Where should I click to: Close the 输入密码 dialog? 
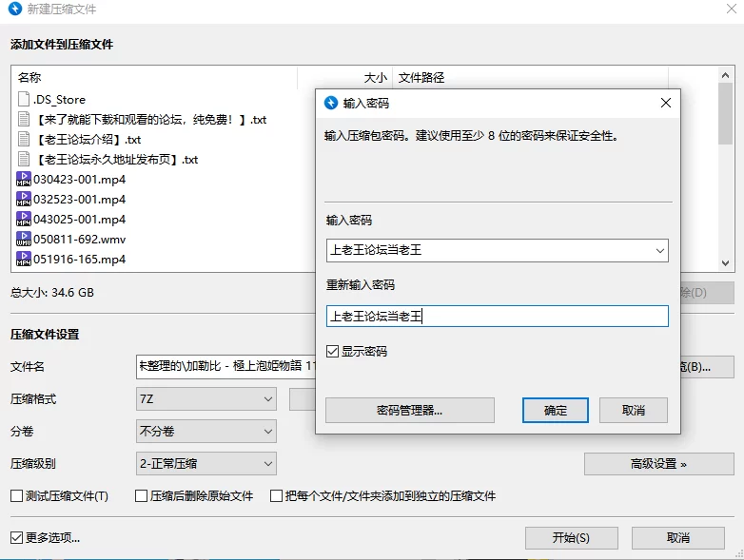point(666,103)
